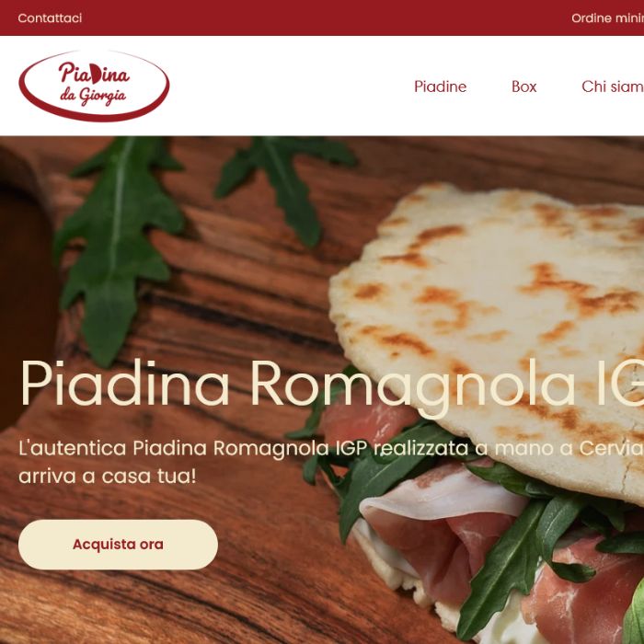The image size is (644, 644).
Task: Click the red announcement bar background
Action: [x=320, y=18]
